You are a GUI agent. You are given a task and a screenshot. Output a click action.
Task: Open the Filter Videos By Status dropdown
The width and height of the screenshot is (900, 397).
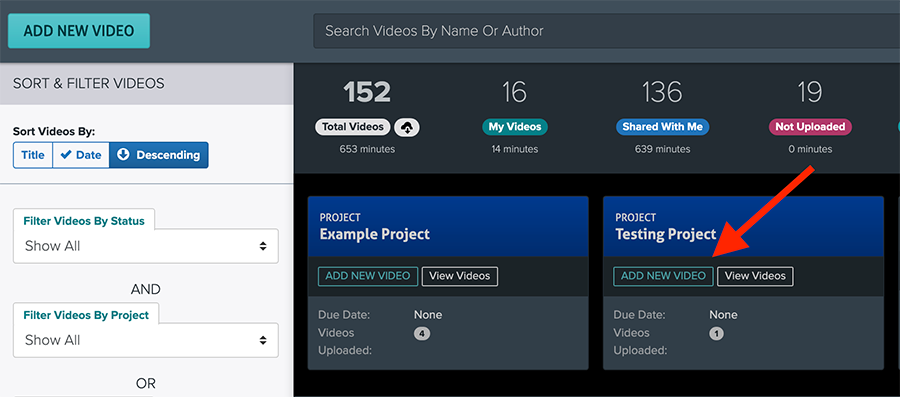(x=146, y=246)
